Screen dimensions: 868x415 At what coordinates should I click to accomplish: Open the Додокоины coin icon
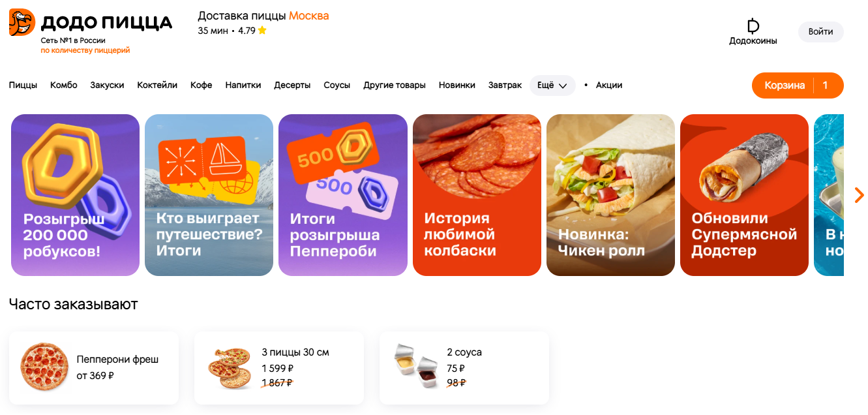pyautogui.click(x=753, y=26)
